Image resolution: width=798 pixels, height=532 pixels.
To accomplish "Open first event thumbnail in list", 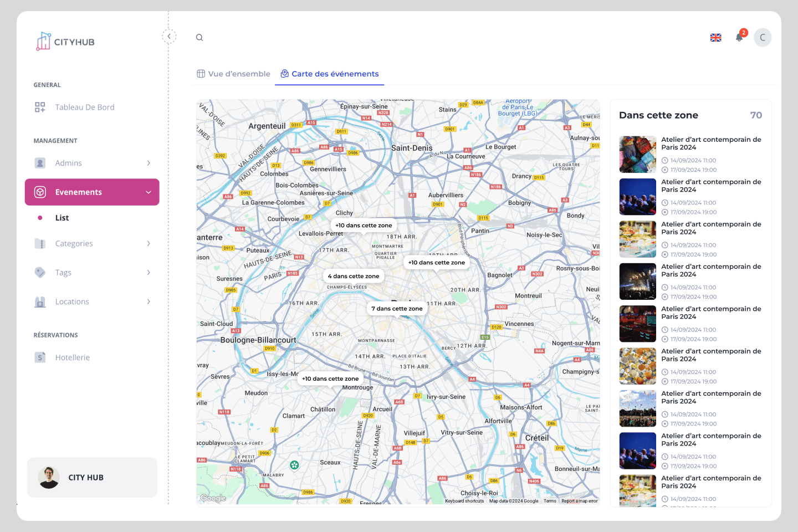I will 638,155.
